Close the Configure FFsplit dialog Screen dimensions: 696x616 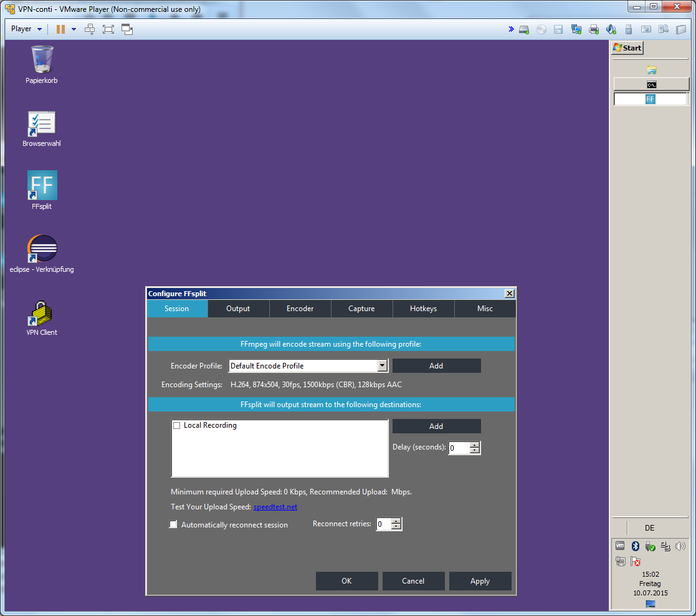pos(510,294)
